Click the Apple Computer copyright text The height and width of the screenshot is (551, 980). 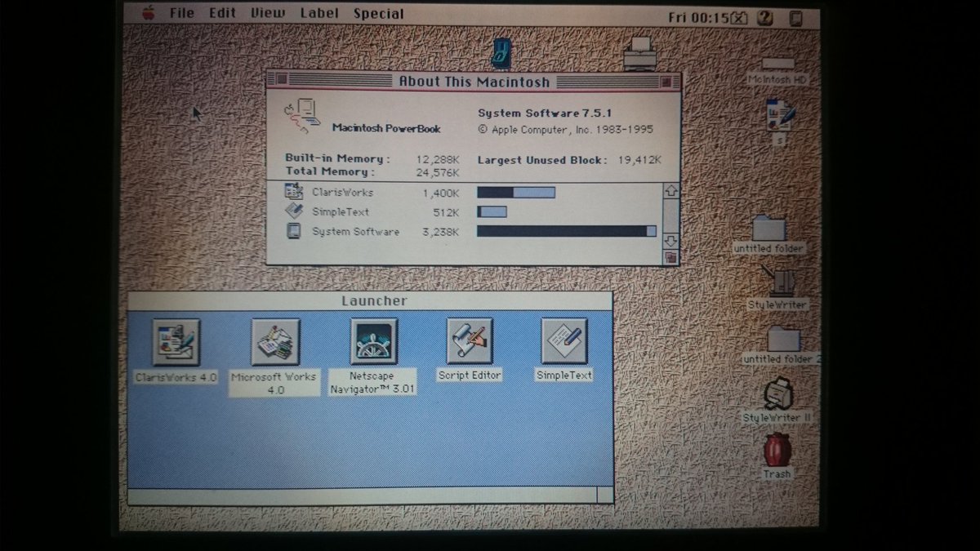[565, 130]
